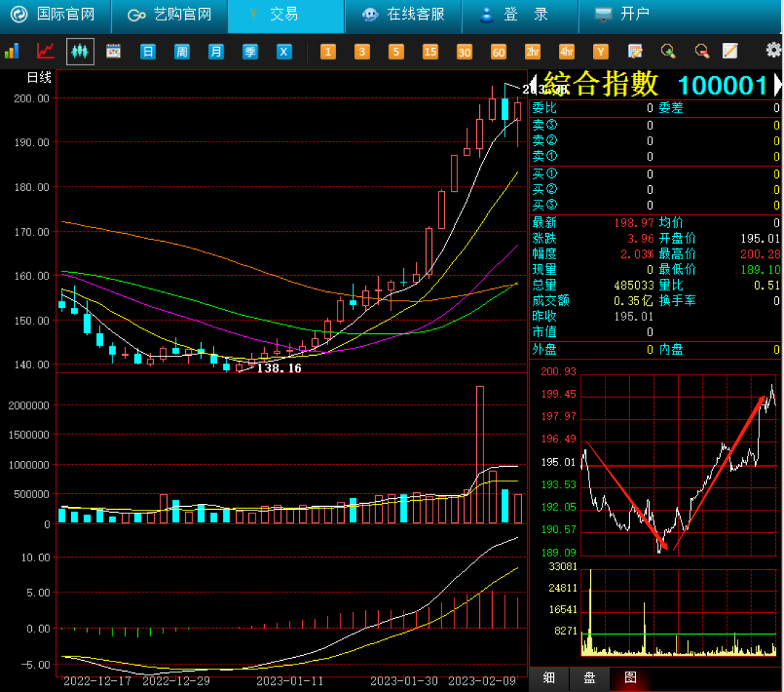The image size is (784, 692).
Task: Open the bar chart view icon
Action: click(12, 51)
